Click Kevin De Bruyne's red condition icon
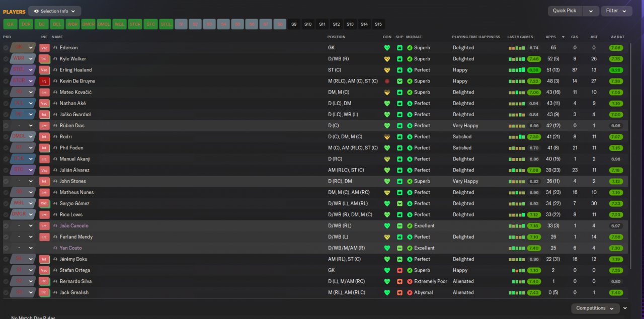The width and height of the screenshot is (644, 319). 387,81
